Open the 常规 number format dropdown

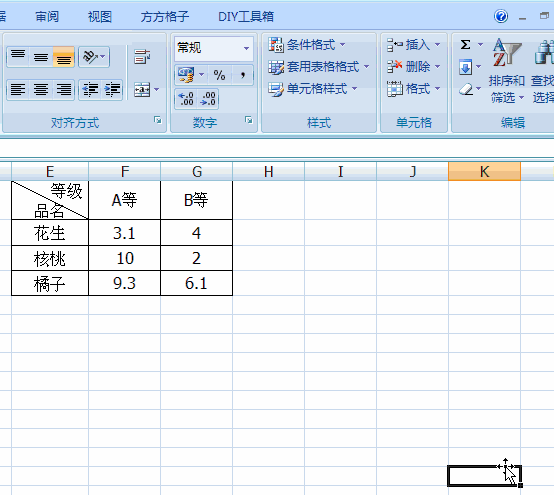(x=246, y=48)
